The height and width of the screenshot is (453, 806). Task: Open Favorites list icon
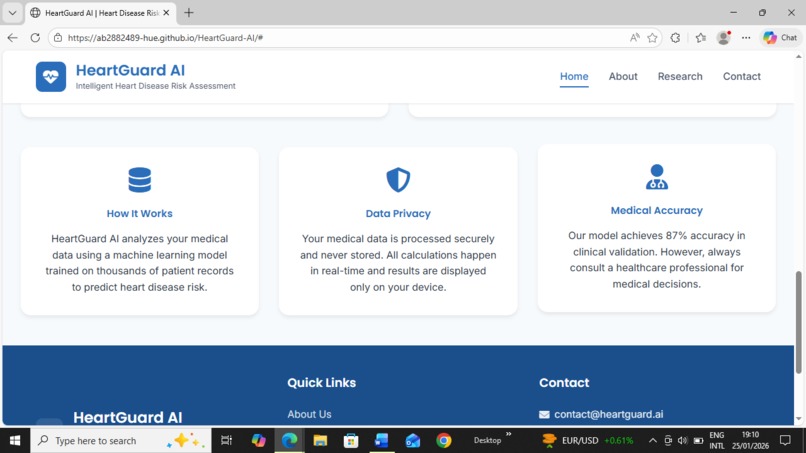click(701, 38)
